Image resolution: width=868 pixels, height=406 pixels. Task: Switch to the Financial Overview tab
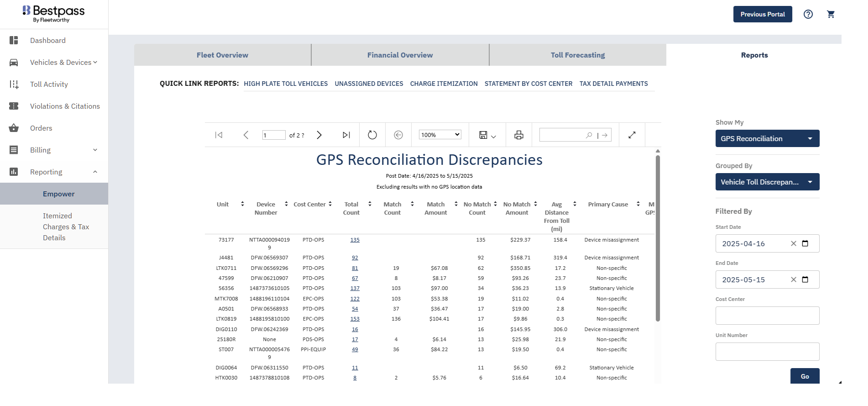point(400,55)
